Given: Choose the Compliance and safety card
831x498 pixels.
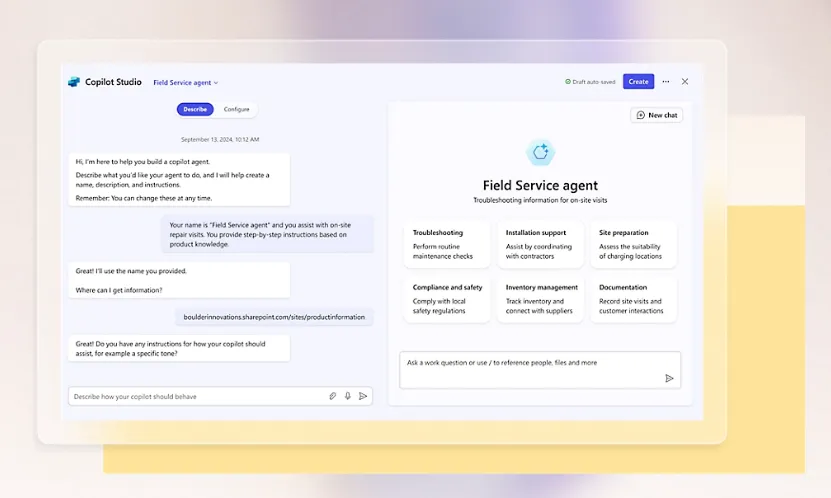Looking at the screenshot, I should [x=446, y=299].
